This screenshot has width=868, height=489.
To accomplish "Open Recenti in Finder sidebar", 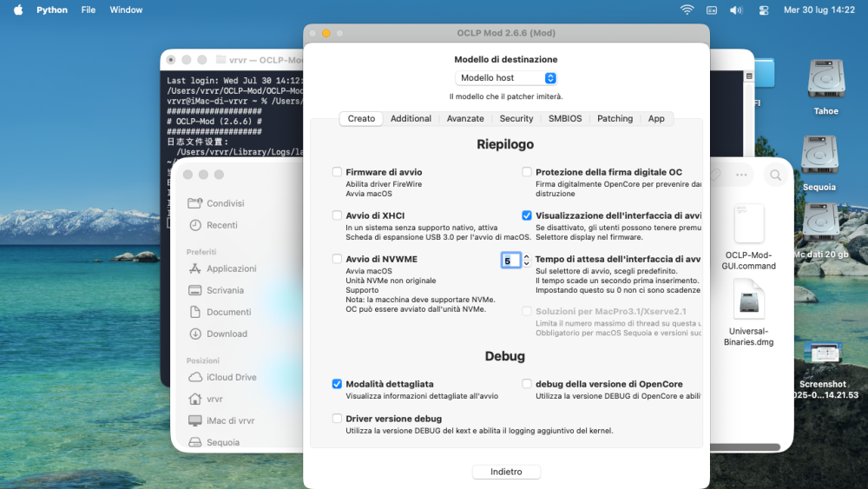I will pyautogui.click(x=214, y=225).
